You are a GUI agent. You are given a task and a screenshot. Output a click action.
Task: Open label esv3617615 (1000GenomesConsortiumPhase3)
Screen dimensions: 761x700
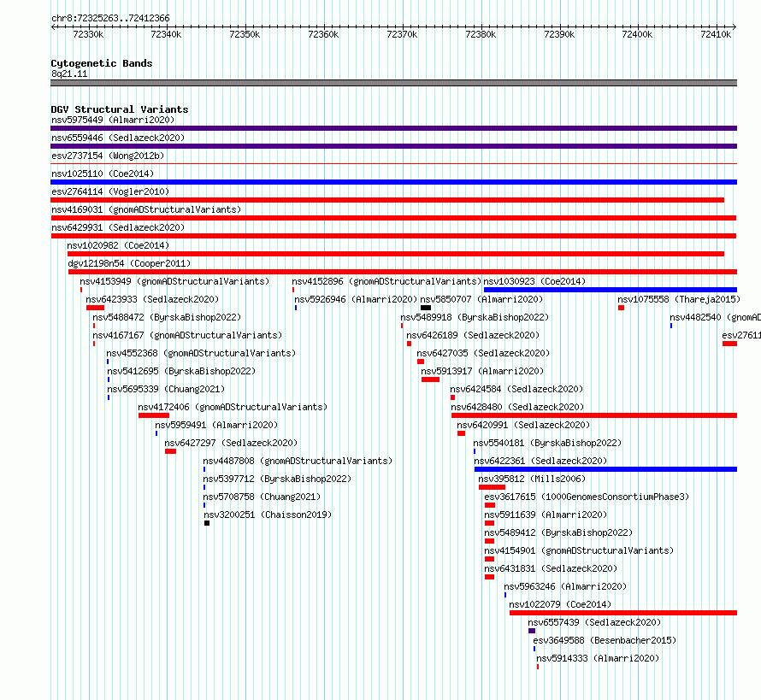click(587, 497)
